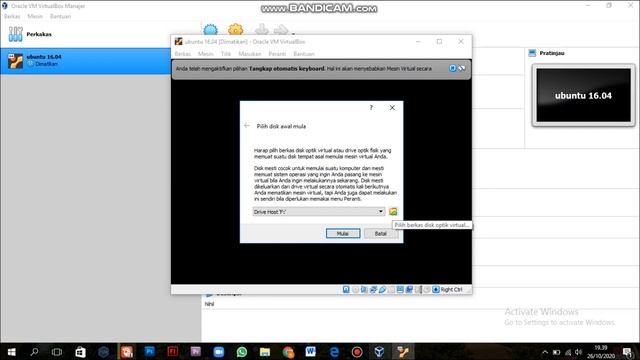Open Task View from the taskbar
The height and width of the screenshot is (360, 640).
click(x=57, y=352)
